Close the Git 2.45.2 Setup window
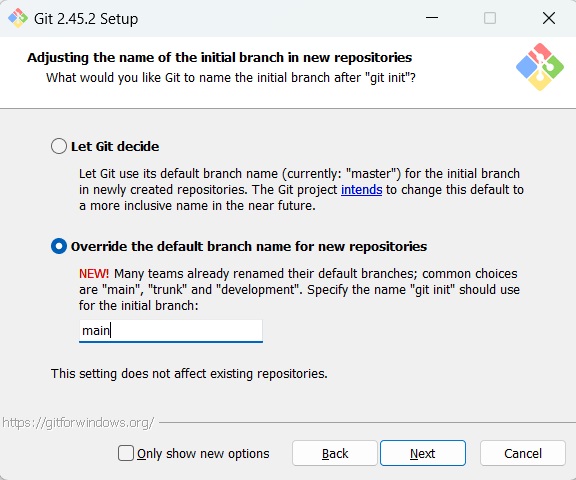This screenshot has height=480, width=576. pyautogui.click(x=549, y=18)
